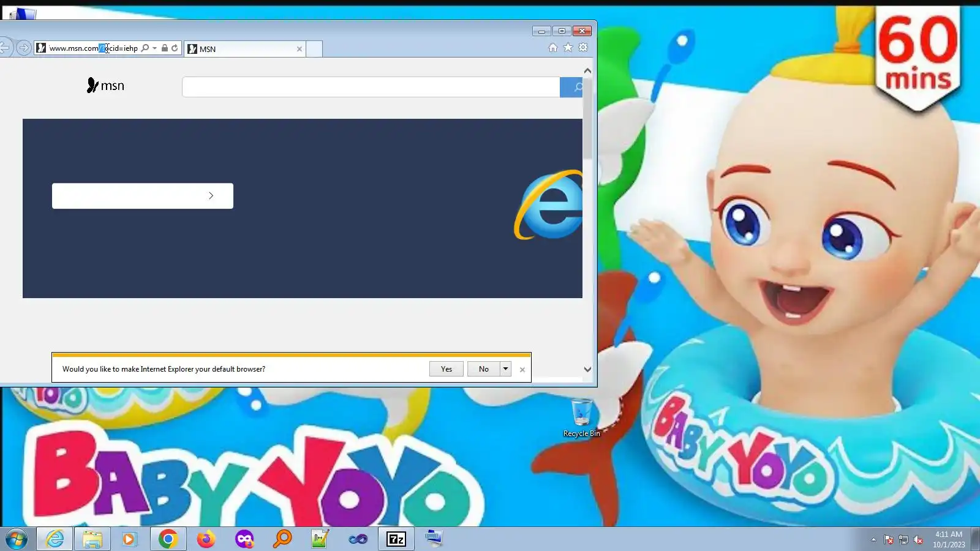The width and height of the screenshot is (980, 551).
Task: Open Windows Explorer from the taskbar
Action: point(92,539)
